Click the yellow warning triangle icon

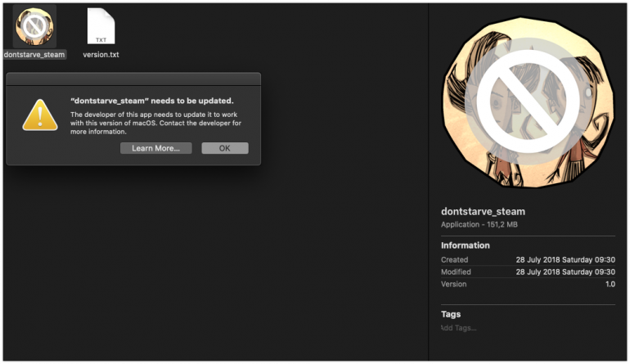pyautogui.click(x=40, y=115)
